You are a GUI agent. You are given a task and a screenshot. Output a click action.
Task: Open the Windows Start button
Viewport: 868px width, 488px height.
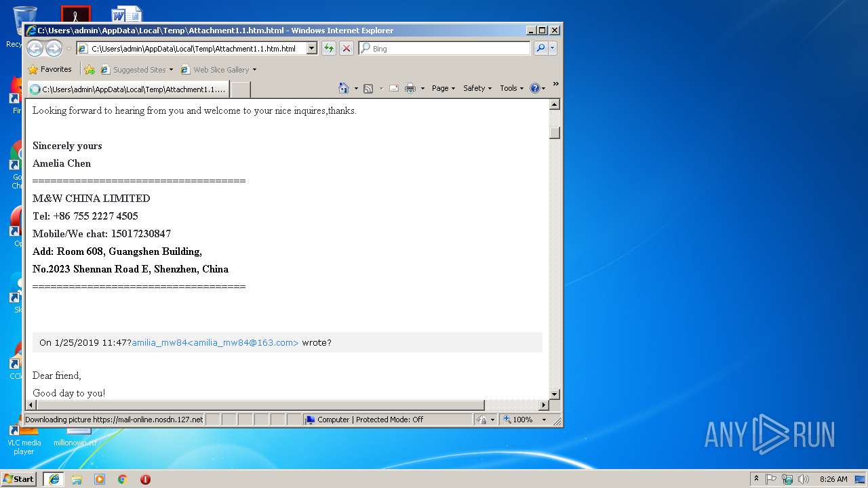[x=19, y=479]
